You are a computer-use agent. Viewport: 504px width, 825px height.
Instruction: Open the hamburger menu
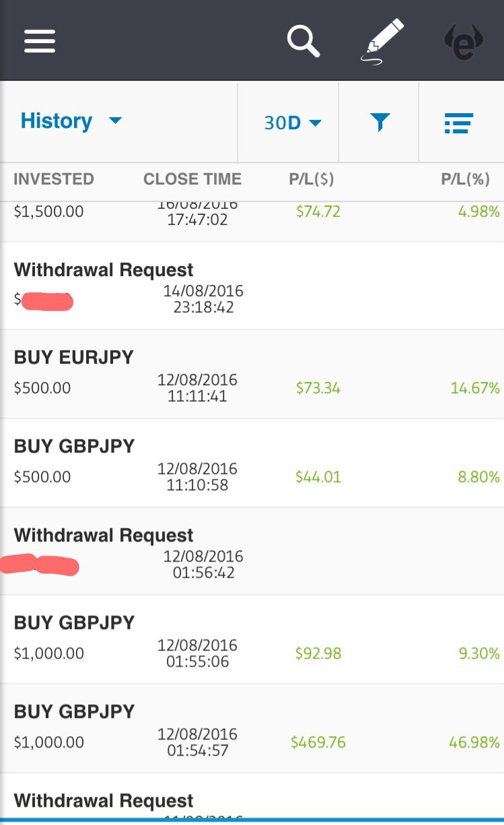pyautogui.click(x=40, y=41)
